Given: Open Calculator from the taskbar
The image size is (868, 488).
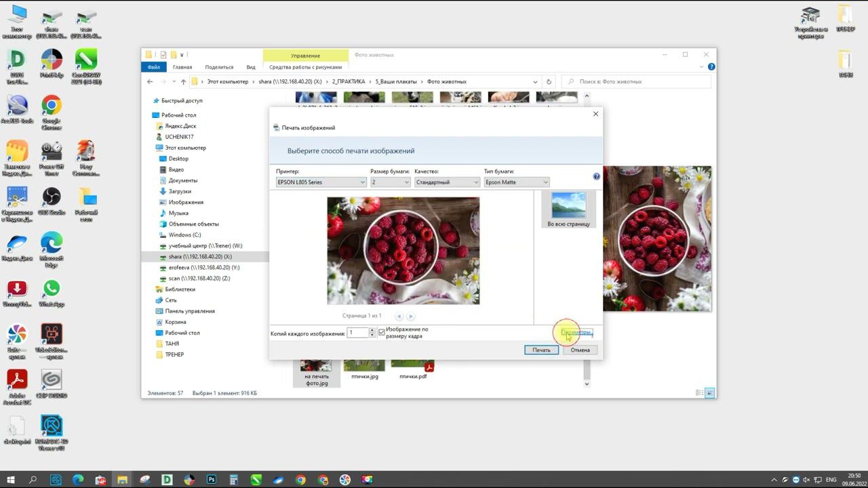Looking at the screenshot, I should pyautogui.click(x=234, y=480).
